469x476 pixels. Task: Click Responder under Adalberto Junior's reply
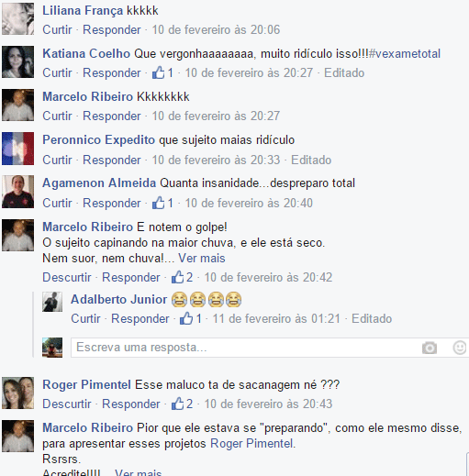pos(140,319)
